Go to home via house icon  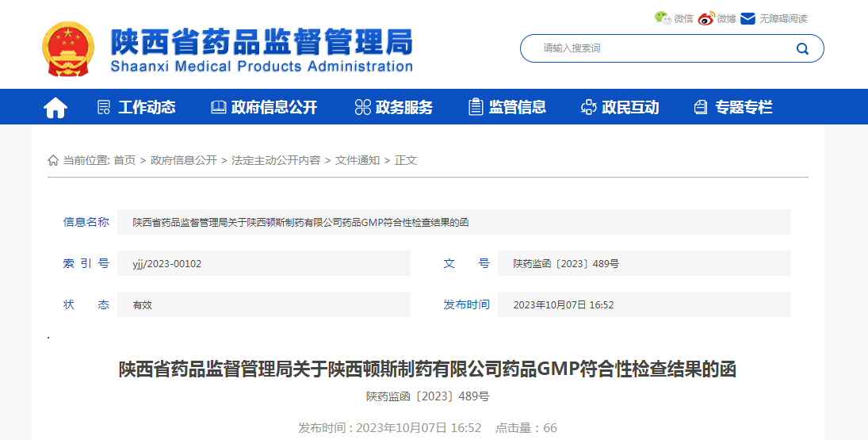(55, 107)
